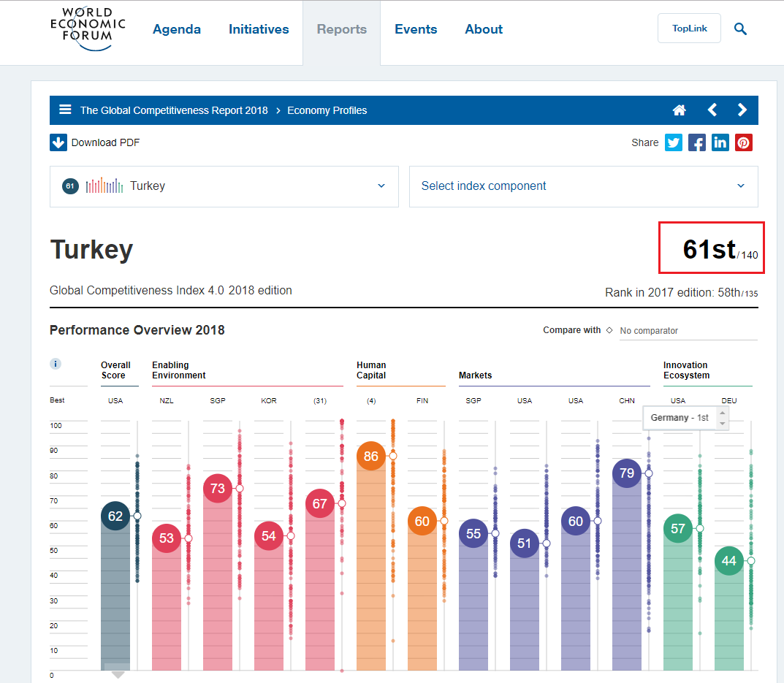Viewport: 784px width, 683px height.
Task: Open the No comparator selector
Action: (688, 330)
